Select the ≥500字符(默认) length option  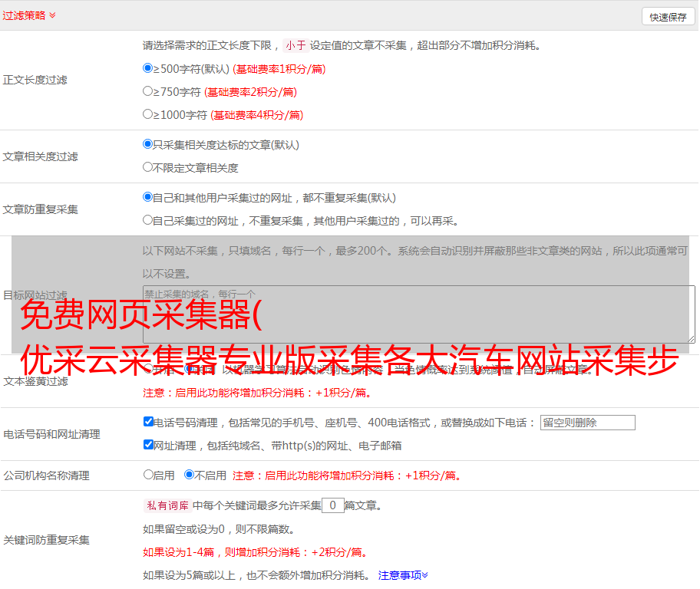[x=148, y=68]
